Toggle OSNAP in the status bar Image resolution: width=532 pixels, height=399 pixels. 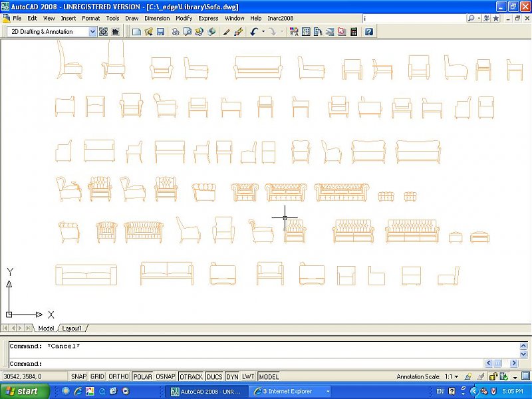point(165,376)
